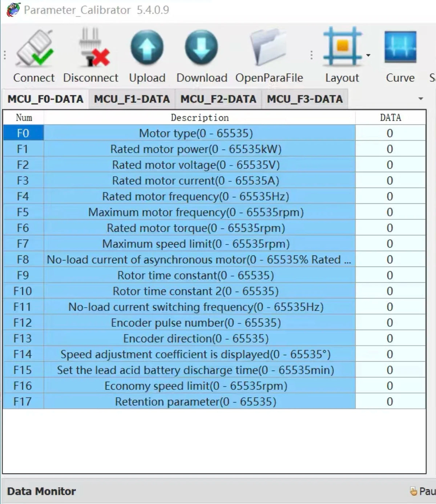The image size is (436, 504).
Task: Click the Pause hand icon in Data Monitor
Action: [413, 491]
